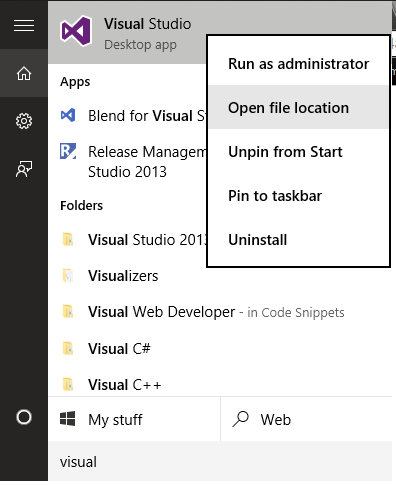Launch the Visual Studio purple logo
Image resolution: width=396 pixels, height=486 pixels.
pos(76,31)
